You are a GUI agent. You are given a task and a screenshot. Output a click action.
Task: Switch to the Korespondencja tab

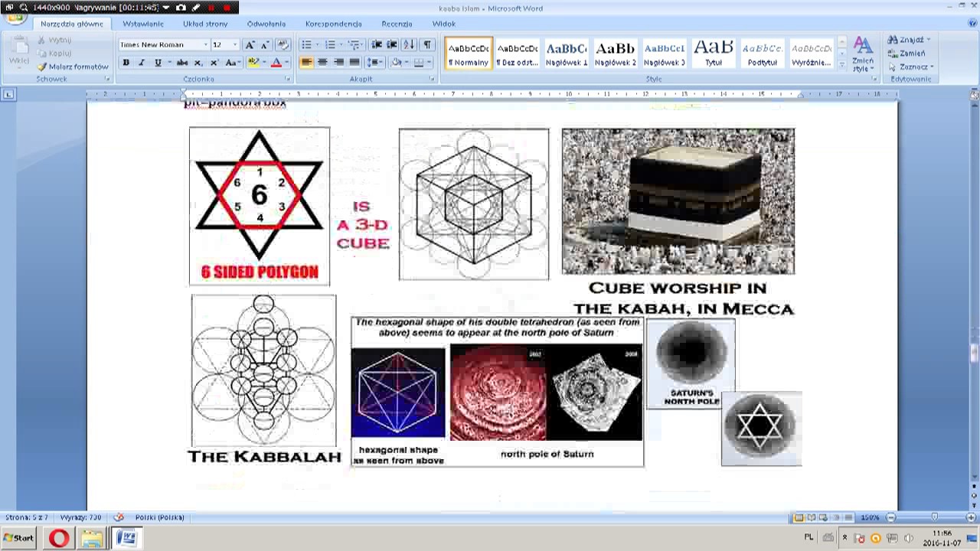(333, 24)
